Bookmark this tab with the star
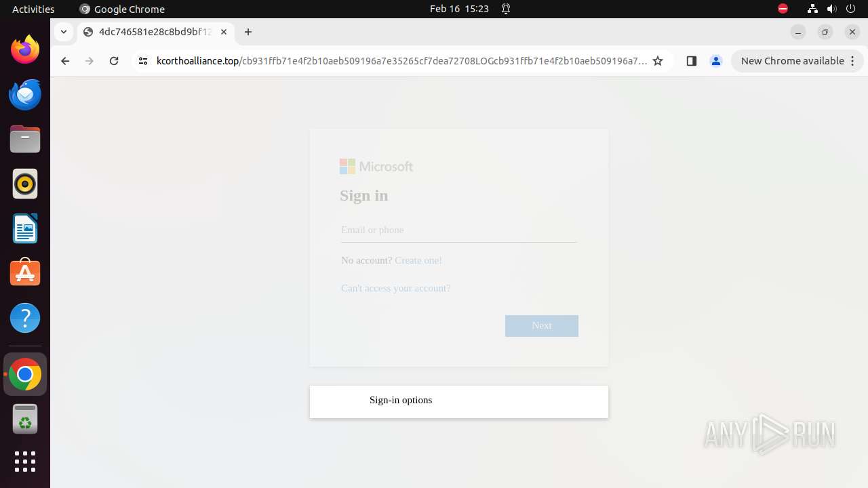The image size is (868, 488). point(658,61)
